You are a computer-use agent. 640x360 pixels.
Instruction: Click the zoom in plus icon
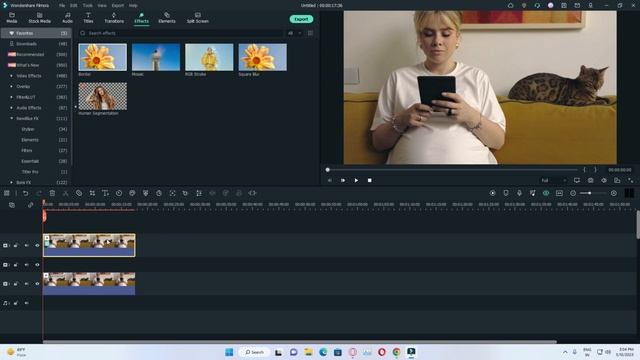point(613,193)
